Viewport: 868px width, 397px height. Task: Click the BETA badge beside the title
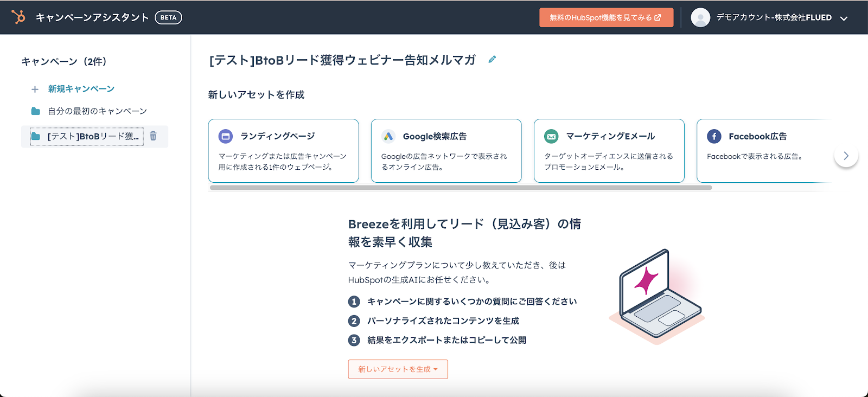168,17
